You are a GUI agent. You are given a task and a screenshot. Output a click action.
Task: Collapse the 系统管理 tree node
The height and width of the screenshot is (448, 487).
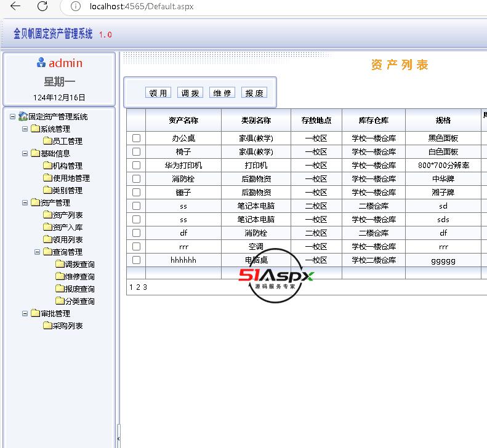click(25, 129)
